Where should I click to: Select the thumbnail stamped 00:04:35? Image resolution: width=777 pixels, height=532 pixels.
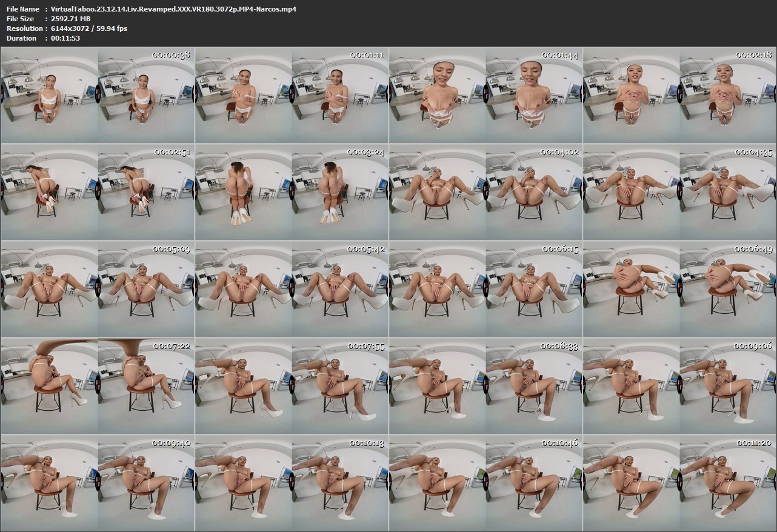679,192
